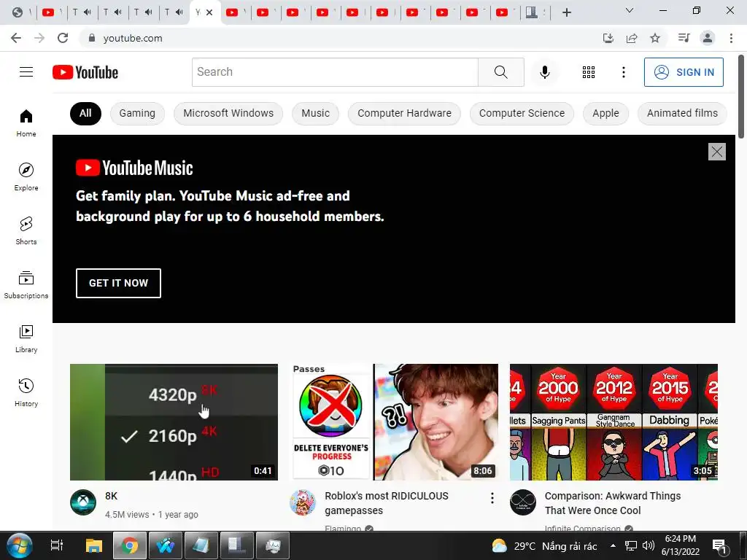Select the Computer Hardware chip

click(x=404, y=113)
